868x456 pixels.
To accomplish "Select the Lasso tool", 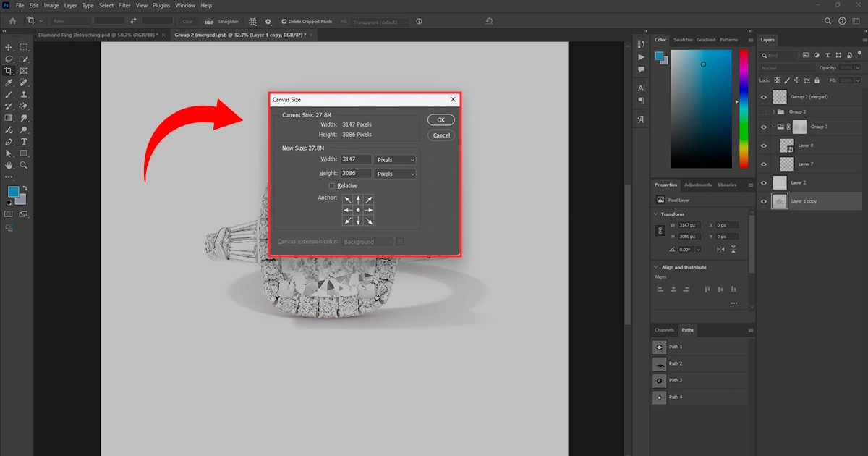I will (9, 59).
